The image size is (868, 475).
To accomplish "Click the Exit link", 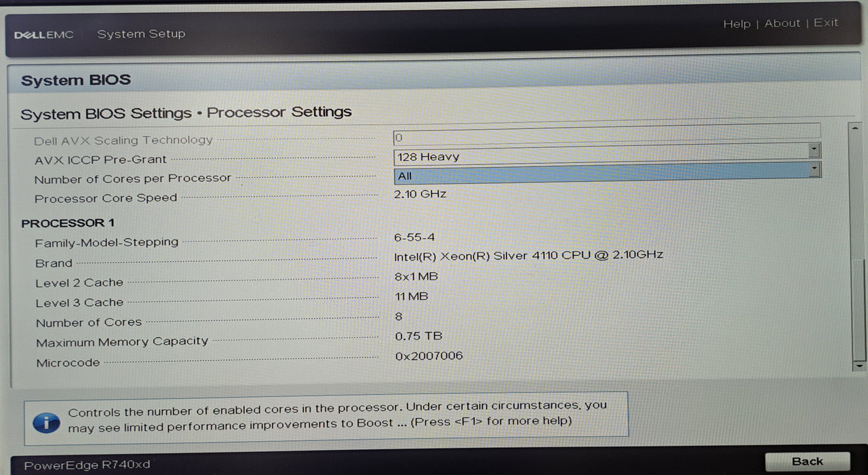I will click(x=826, y=22).
